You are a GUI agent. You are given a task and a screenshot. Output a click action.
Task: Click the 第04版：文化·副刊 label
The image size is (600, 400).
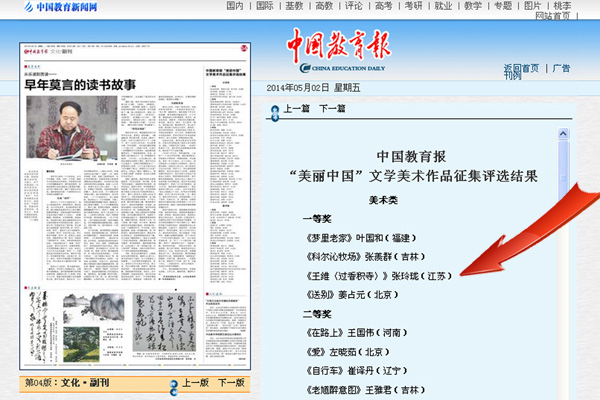67,383
